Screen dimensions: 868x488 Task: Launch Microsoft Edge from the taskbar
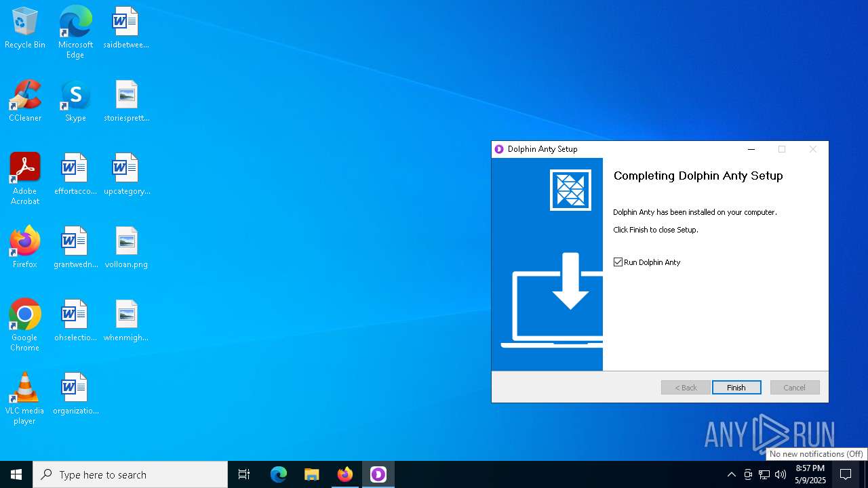279,474
